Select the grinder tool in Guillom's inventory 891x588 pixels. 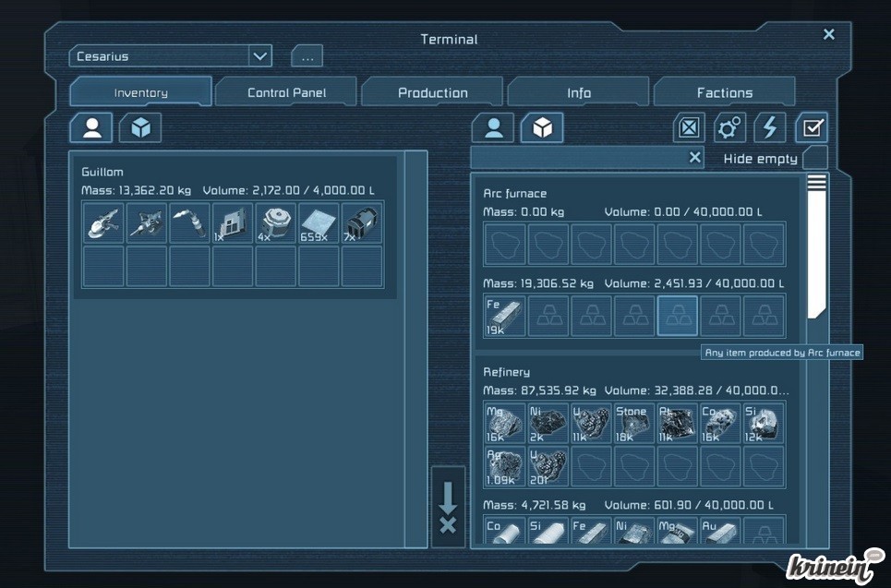click(102, 223)
